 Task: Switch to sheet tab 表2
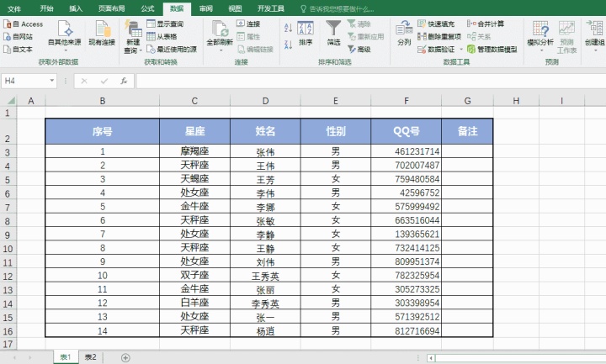pyautogui.click(x=90, y=357)
